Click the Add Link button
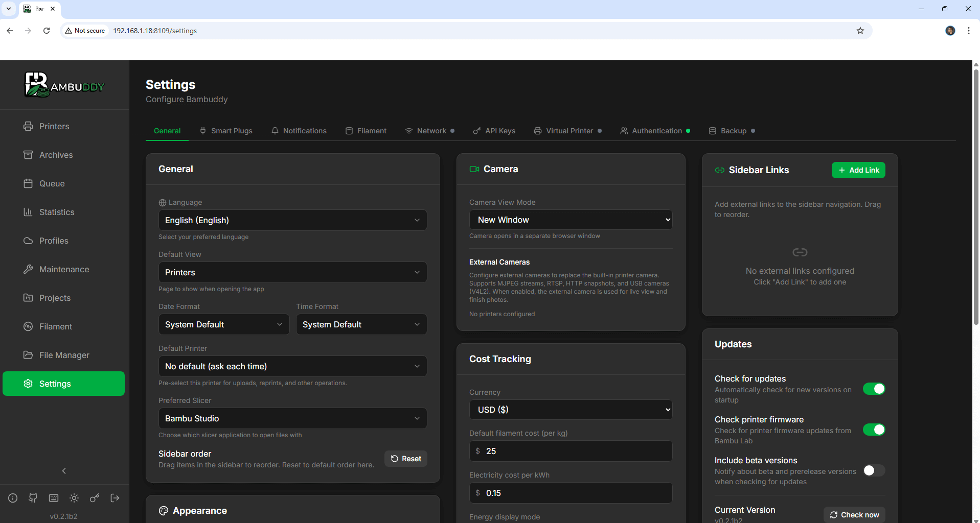The image size is (980, 523). tap(858, 170)
